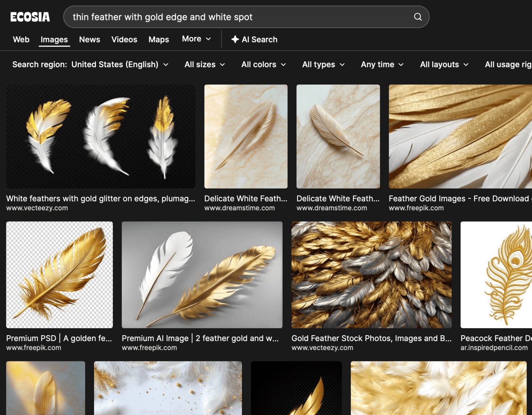This screenshot has width=532, height=415.
Task: Visit the www.vecteezy.com link under white feathers
Action: click(x=37, y=208)
